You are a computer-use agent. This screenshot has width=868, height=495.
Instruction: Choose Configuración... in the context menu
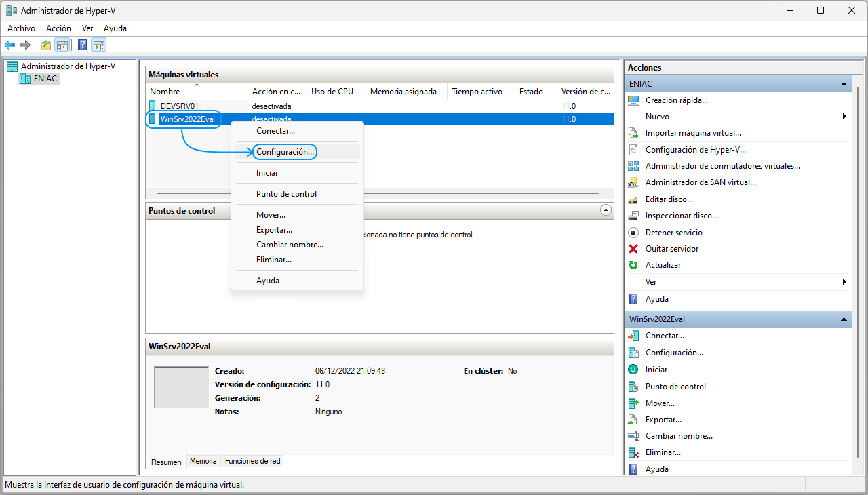[298, 152]
